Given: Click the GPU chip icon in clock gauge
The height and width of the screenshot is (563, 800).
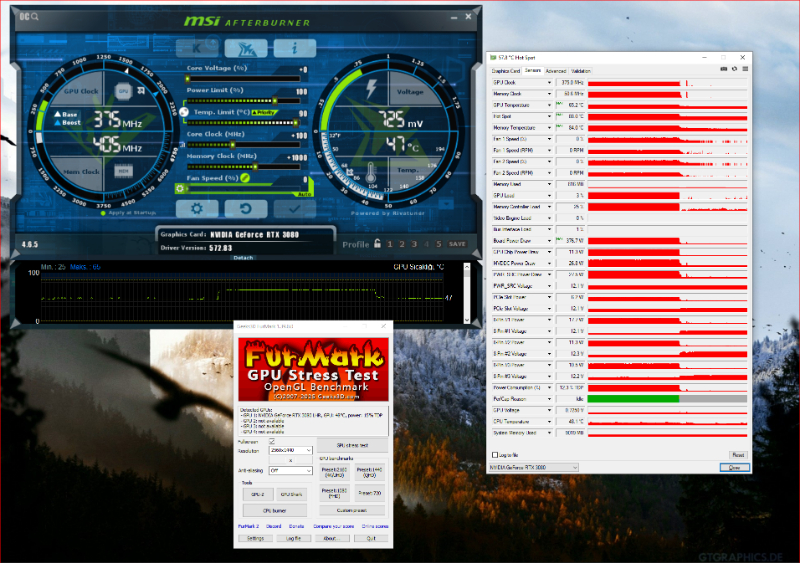Looking at the screenshot, I should tap(123, 91).
